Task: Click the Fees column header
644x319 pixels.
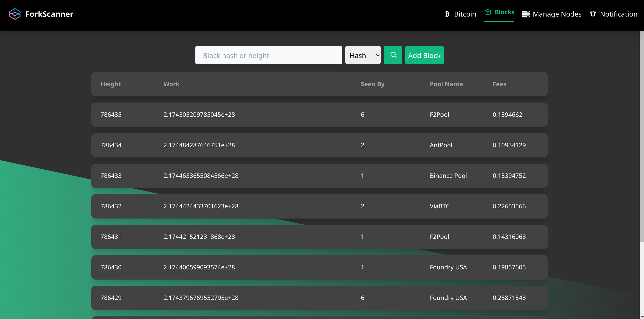Action: coord(499,84)
